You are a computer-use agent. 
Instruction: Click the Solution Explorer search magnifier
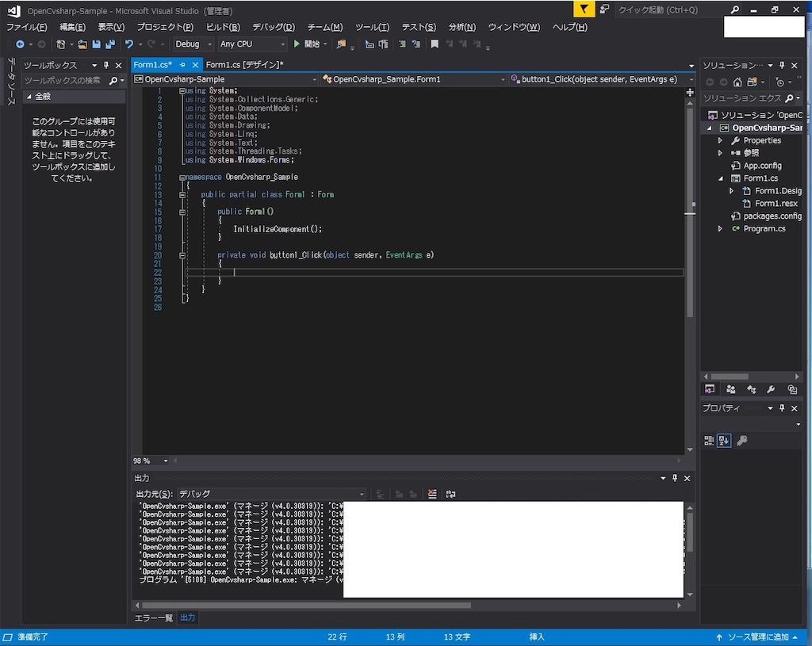(789, 97)
